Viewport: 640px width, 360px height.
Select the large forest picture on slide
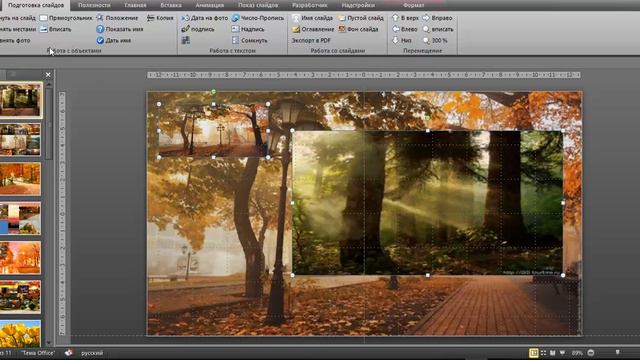(x=427, y=202)
